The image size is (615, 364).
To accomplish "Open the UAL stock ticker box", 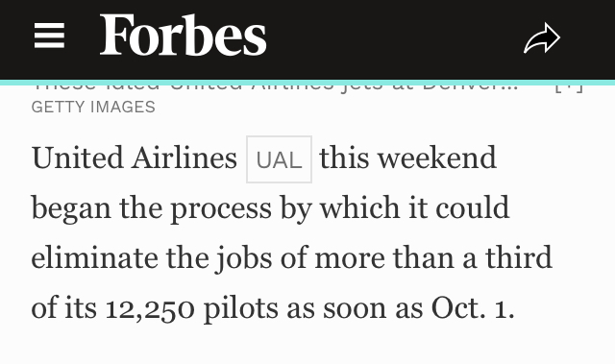I will (279, 159).
